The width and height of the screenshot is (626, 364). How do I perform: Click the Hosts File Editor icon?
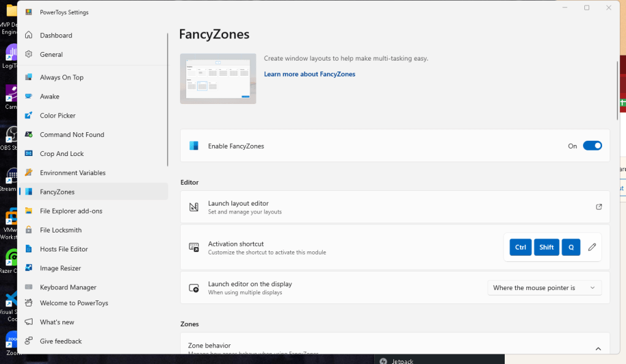click(x=29, y=249)
